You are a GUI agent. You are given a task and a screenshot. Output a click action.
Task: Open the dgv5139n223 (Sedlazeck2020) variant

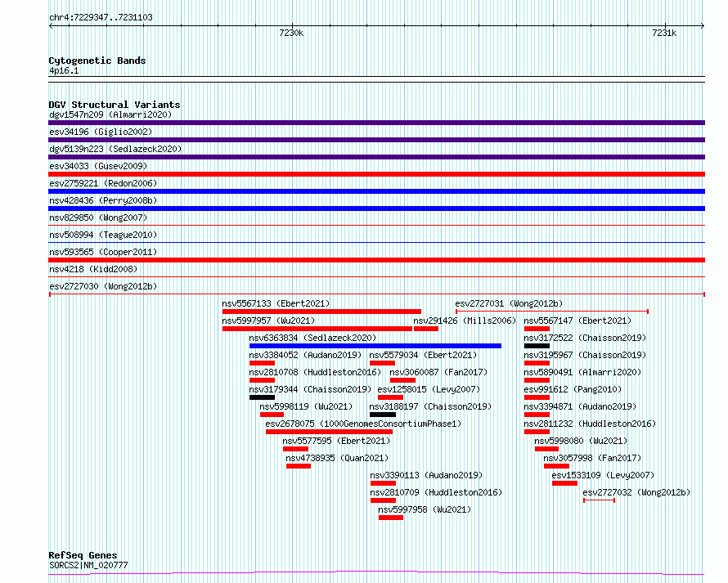tap(115, 149)
